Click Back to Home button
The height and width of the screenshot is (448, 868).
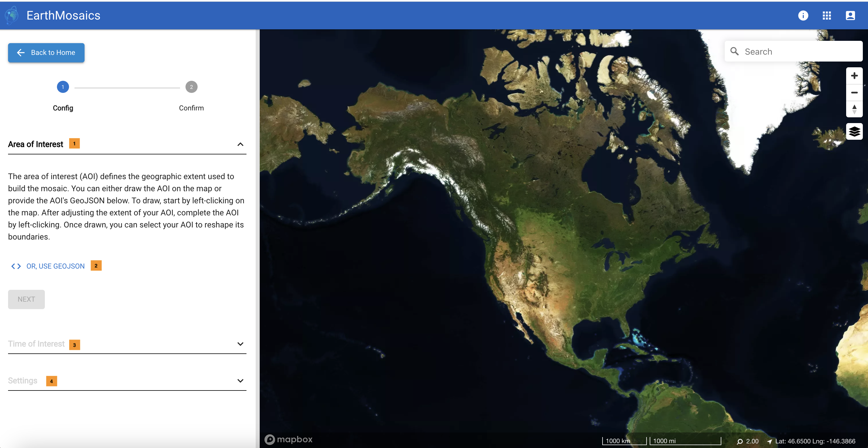coord(46,52)
